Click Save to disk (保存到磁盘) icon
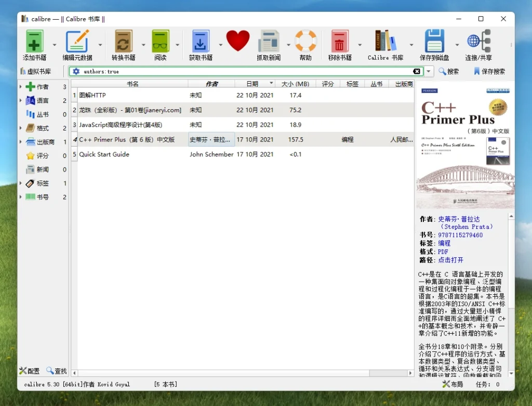Screen dimensions: 532x406 tap(434, 42)
